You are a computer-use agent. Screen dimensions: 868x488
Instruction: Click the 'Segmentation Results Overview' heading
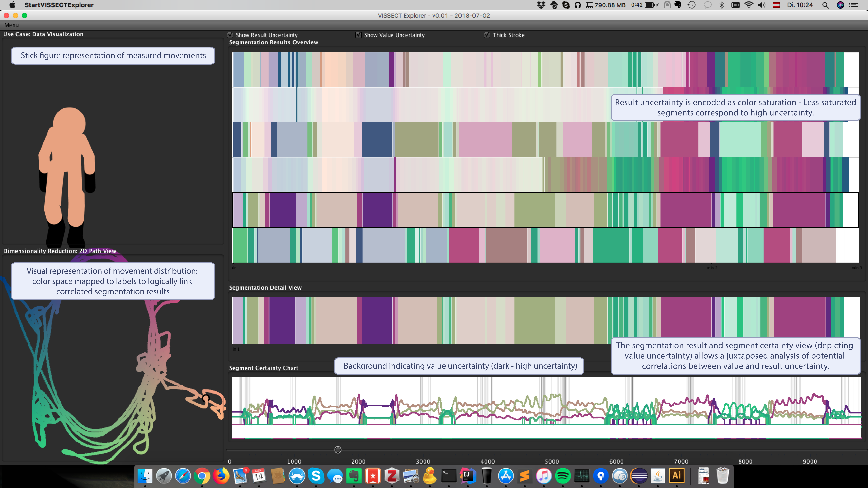[274, 42]
